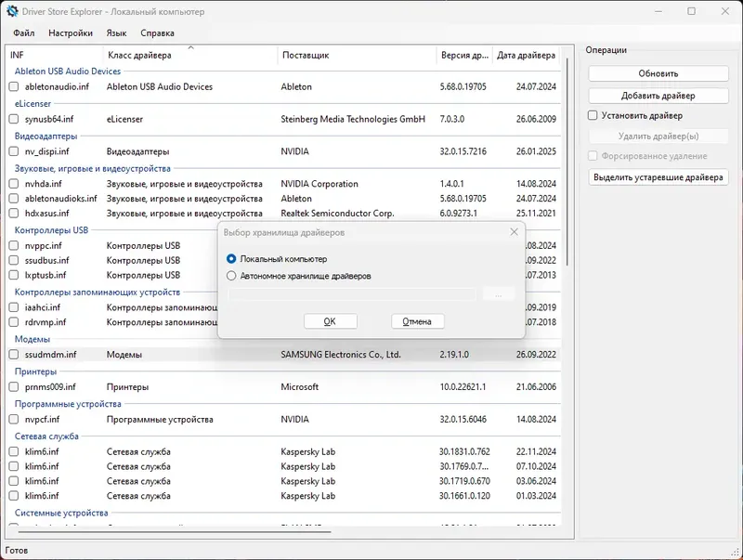Check the rdrvmp.inf checkbox
Image resolution: width=743 pixels, height=560 pixels.
pos(14,322)
